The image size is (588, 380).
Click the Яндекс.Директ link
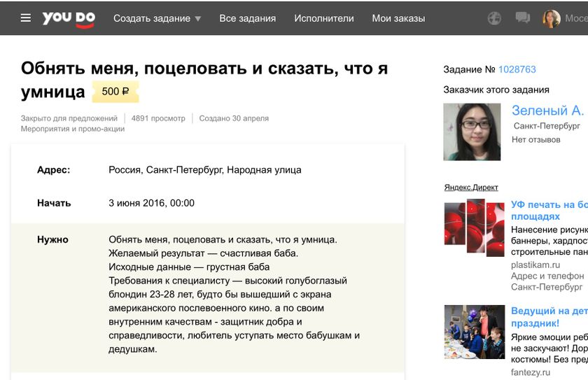(471, 188)
